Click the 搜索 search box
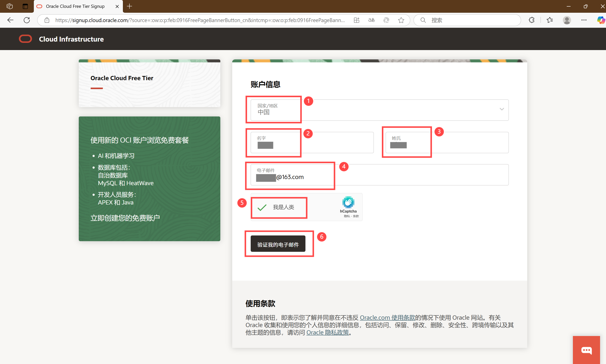Image resolution: width=606 pixels, height=364 pixels. pos(467,20)
